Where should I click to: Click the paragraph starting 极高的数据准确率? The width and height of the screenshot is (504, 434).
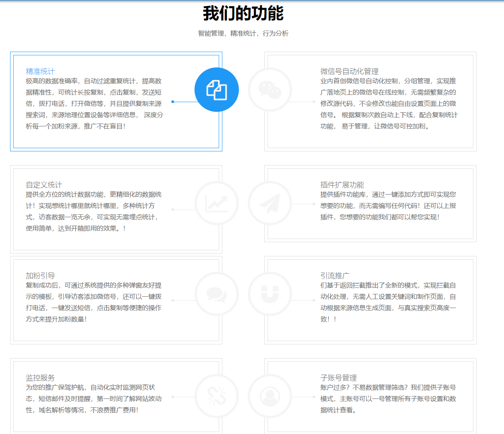pyautogui.click(x=94, y=104)
